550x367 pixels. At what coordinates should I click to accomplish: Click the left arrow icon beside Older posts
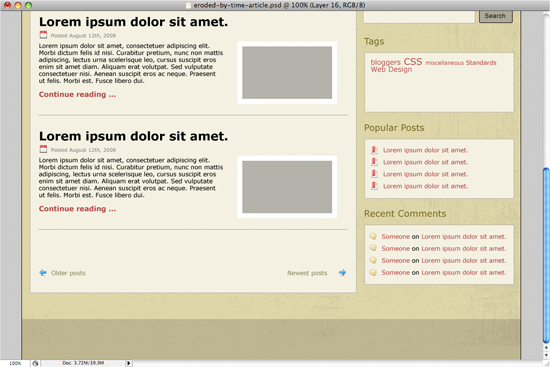[43, 273]
